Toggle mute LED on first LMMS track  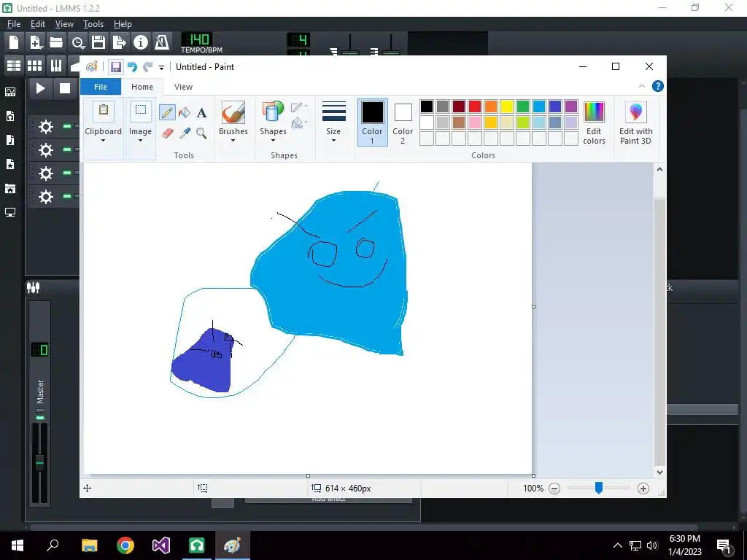click(67, 126)
